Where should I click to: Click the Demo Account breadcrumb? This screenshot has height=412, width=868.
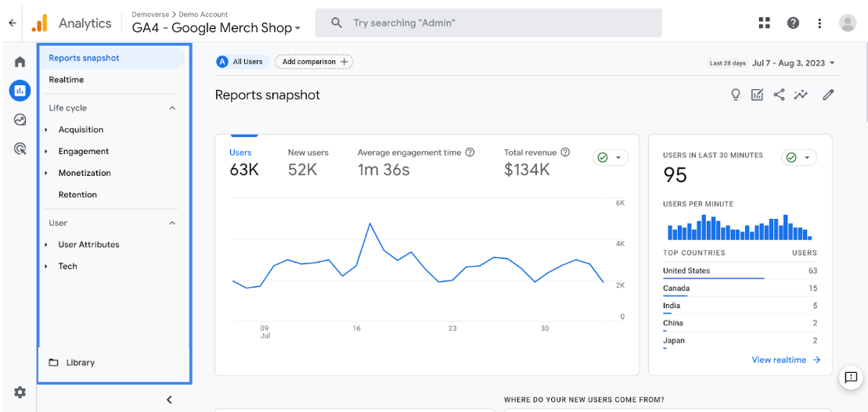pyautogui.click(x=203, y=14)
